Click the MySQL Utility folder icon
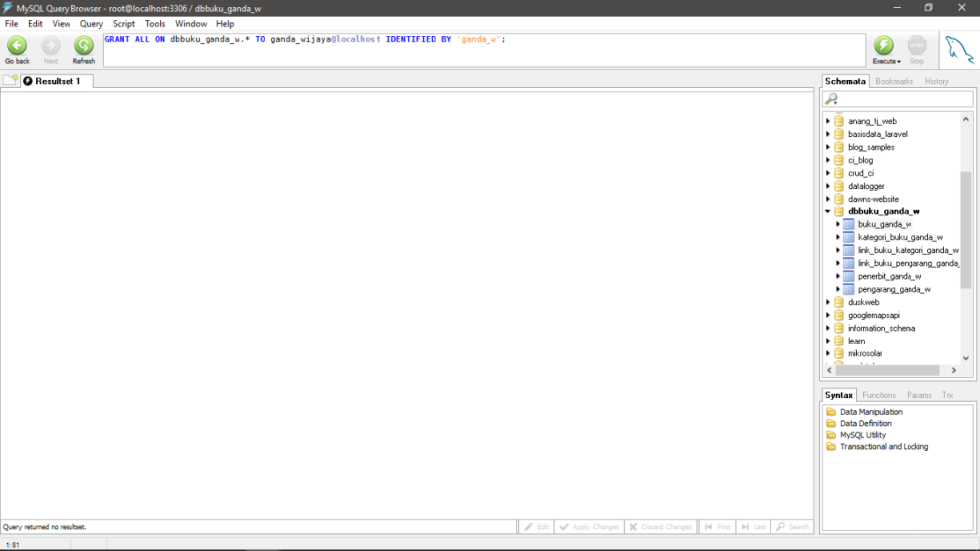 pos(831,435)
